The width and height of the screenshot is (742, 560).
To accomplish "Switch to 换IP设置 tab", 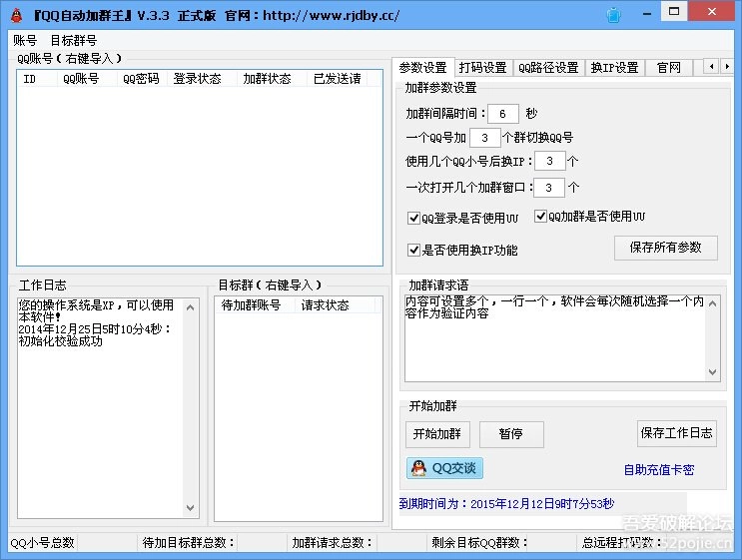I will coord(614,68).
